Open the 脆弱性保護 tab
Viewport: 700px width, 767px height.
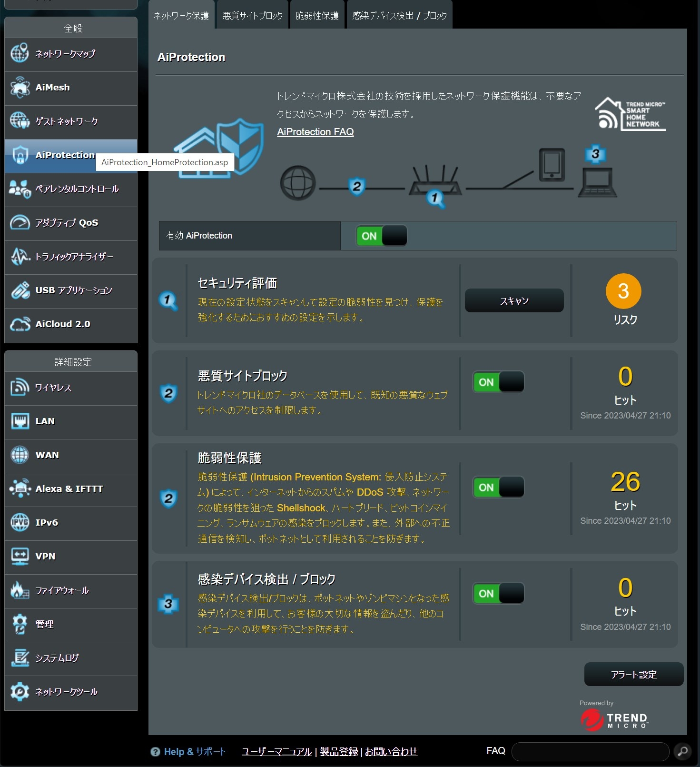click(317, 16)
